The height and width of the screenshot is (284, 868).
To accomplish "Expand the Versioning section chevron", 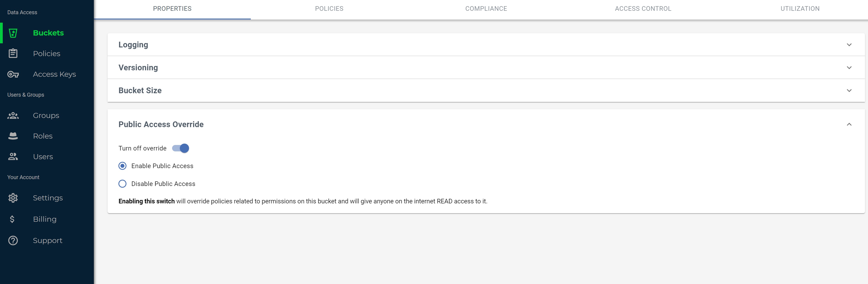I will click(849, 68).
